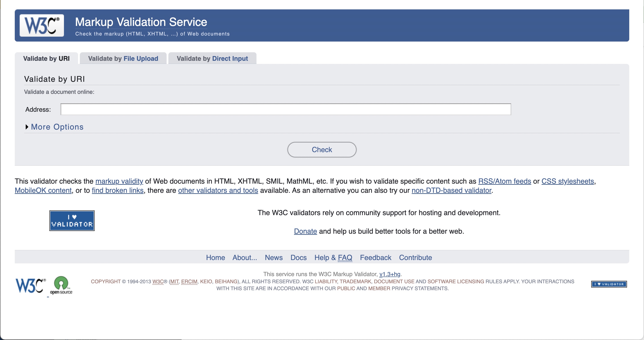This screenshot has height=340, width=644.
Task: Switch to Validate by File Upload tab
Action: 123,59
